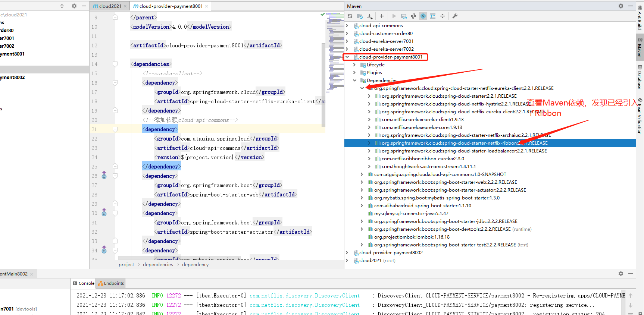
Task: Click 'dependency' breadcrumb
Action: (x=195, y=265)
